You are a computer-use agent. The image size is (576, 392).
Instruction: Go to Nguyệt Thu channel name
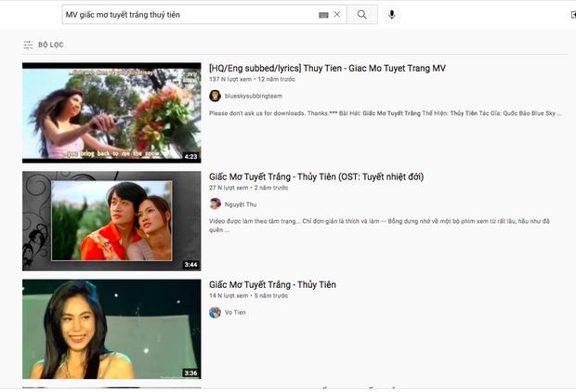[x=241, y=204]
